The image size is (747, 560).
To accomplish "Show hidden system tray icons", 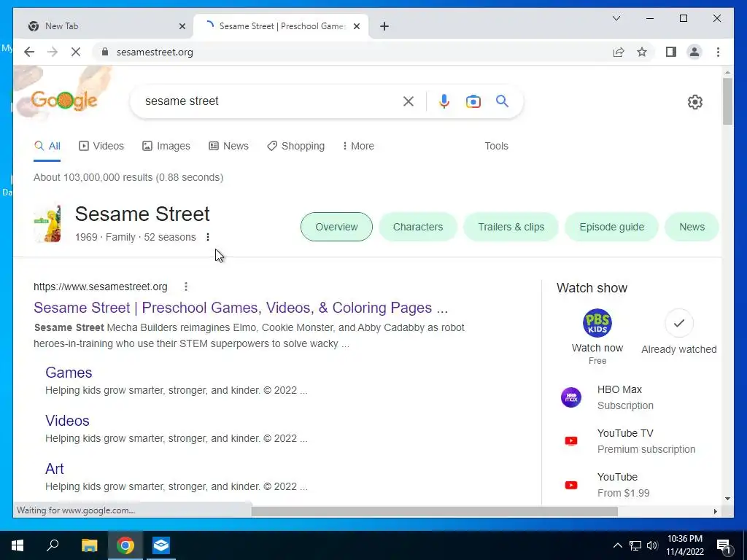I will coord(617,545).
